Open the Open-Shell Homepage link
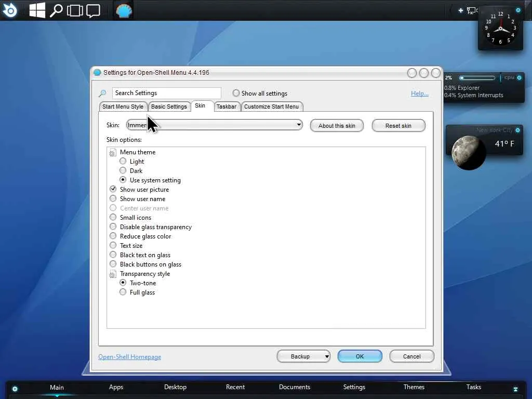The width and height of the screenshot is (532, 399). click(x=129, y=357)
